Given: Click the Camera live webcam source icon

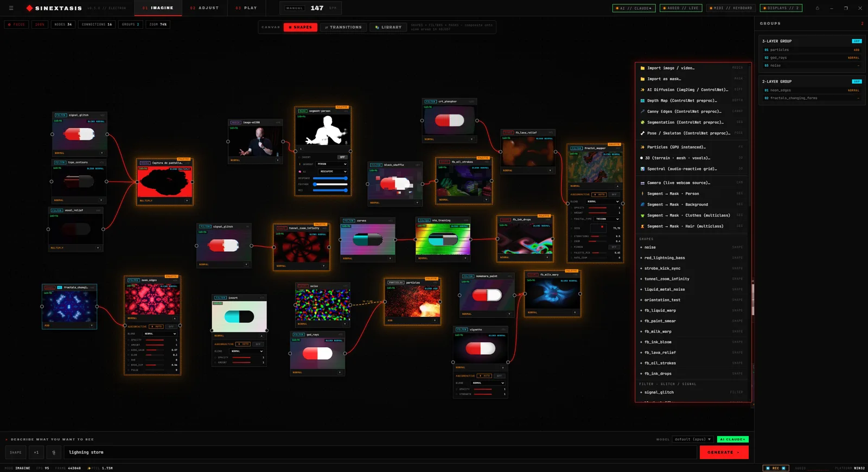Looking at the screenshot, I should [x=642, y=183].
